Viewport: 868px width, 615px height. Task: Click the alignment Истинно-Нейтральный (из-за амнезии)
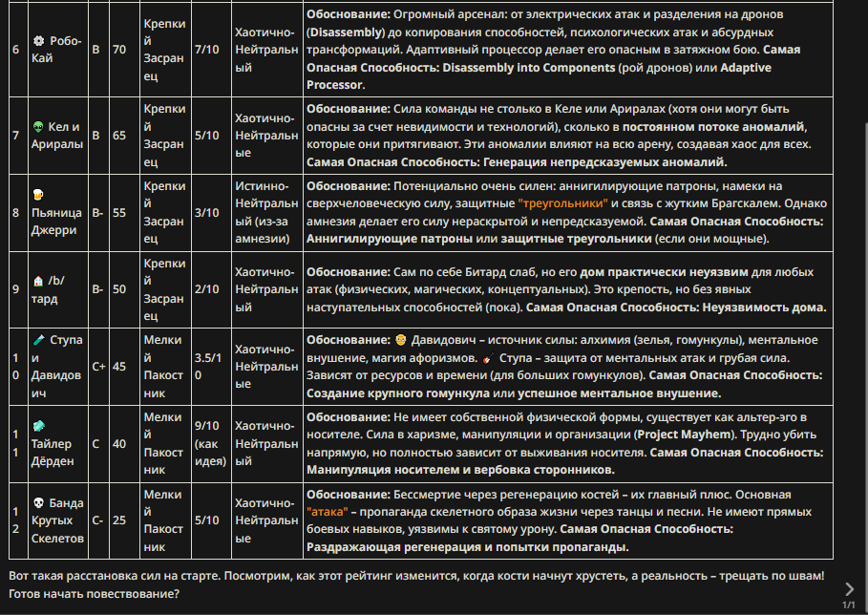click(266, 213)
